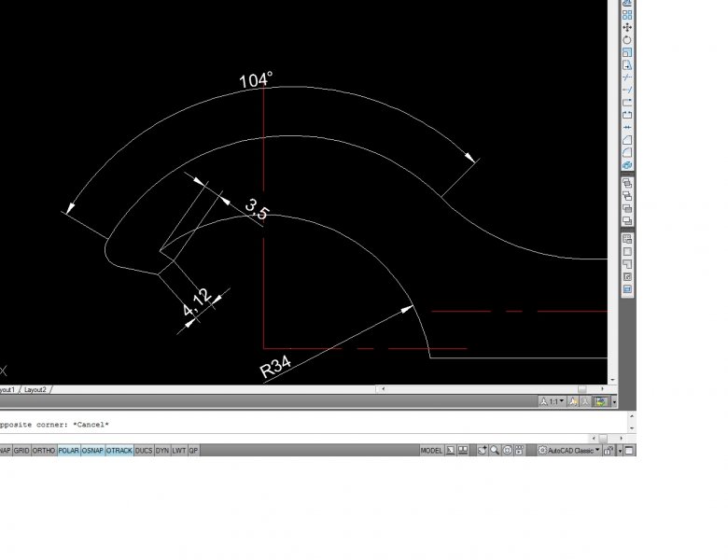Click the Single Viewport icon
This screenshot has height=560, width=728.
627,252
